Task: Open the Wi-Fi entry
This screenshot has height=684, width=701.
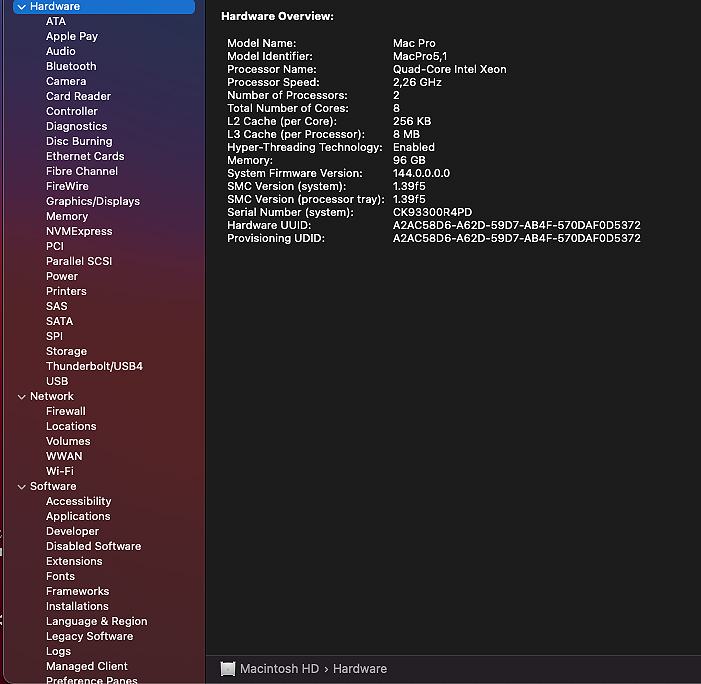Action: point(60,471)
